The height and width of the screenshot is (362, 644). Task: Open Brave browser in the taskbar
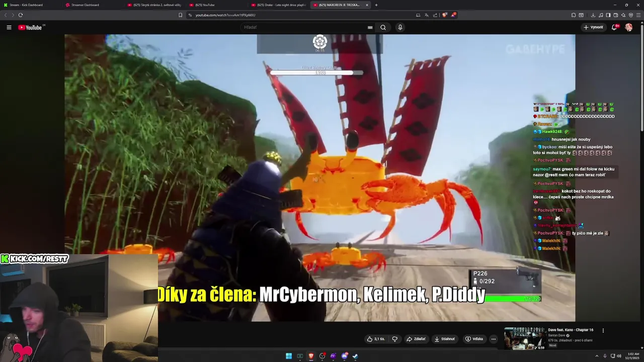pos(311,356)
